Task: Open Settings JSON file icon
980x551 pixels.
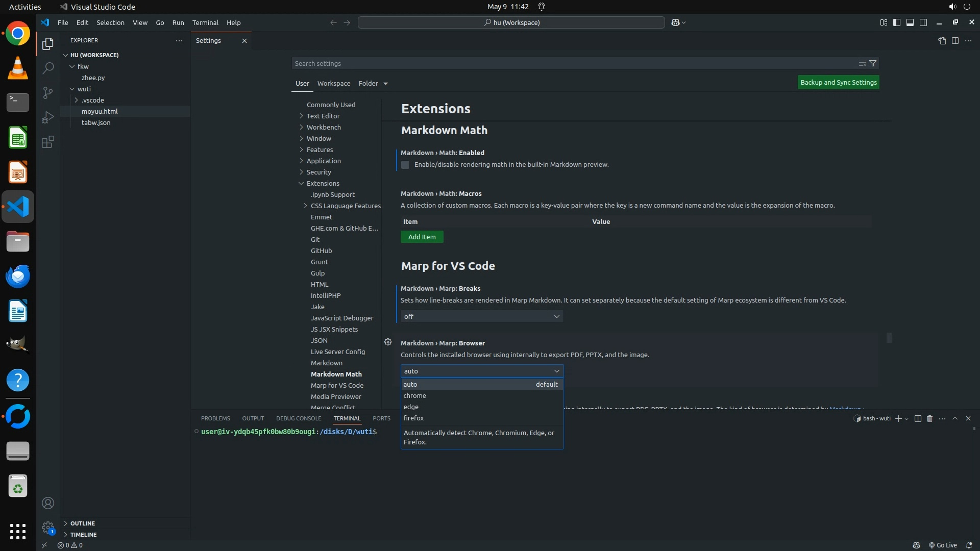Action: coord(942,41)
